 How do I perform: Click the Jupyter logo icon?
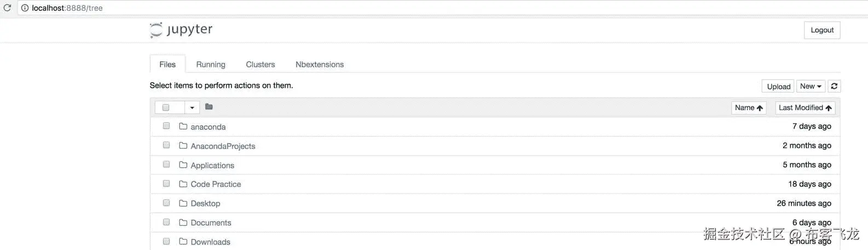click(157, 30)
